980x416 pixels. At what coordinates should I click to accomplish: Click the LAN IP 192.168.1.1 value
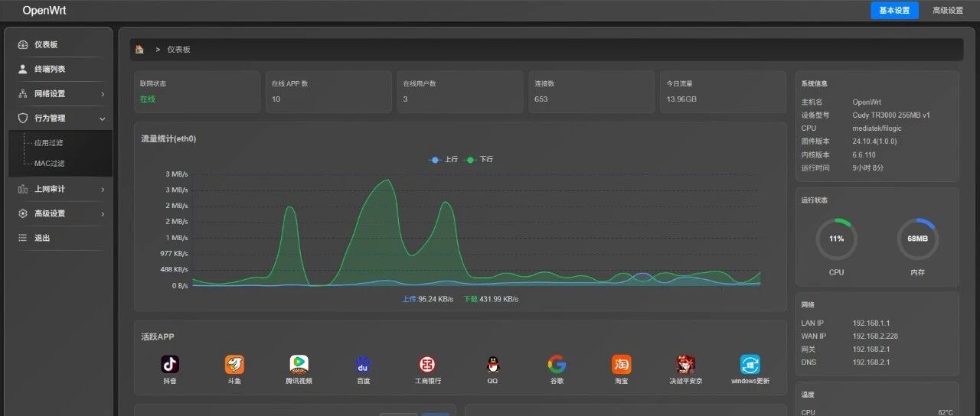pyautogui.click(x=871, y=323)
